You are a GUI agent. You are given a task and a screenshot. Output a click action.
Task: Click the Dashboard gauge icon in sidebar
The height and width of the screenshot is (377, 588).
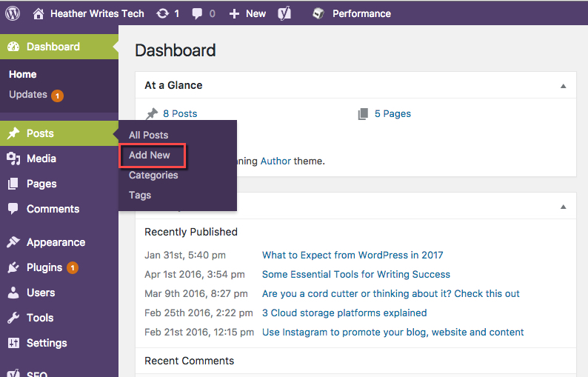coord(13,47)
